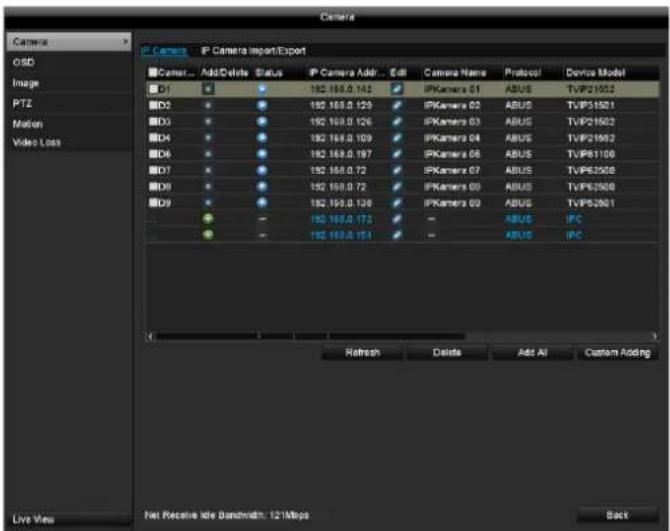The image size is (670, 531).
Task: Click the edit pencil for 192.168.0.136
Action: point(397,202)
